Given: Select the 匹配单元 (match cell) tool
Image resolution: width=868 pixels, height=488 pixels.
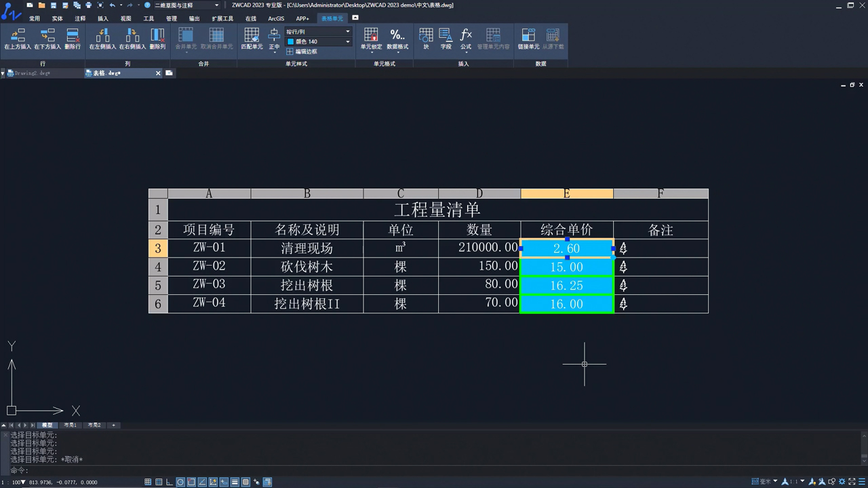Looking at the screenshot, I should (x=252, y=39).
